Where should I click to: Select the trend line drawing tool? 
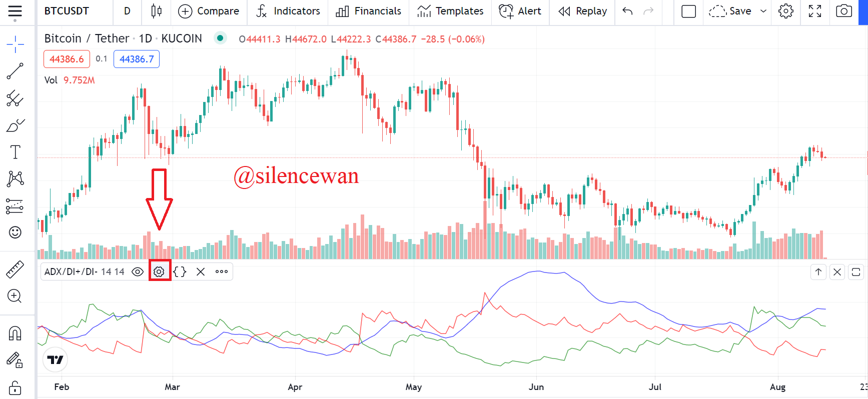click(15, 71)
